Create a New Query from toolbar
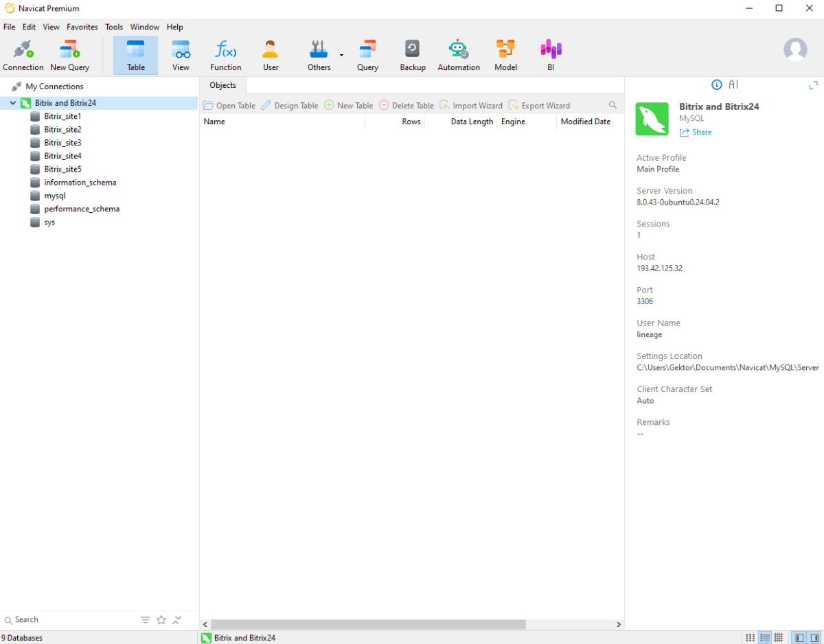Viewport: 824px width, 644px height. pos(69,55)
